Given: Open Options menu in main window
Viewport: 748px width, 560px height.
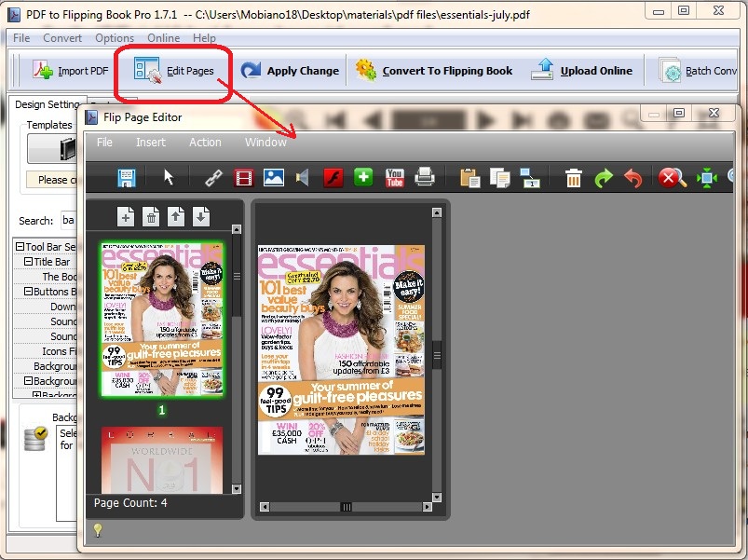Looking at the screenshot, I should (x=115, y=38).
